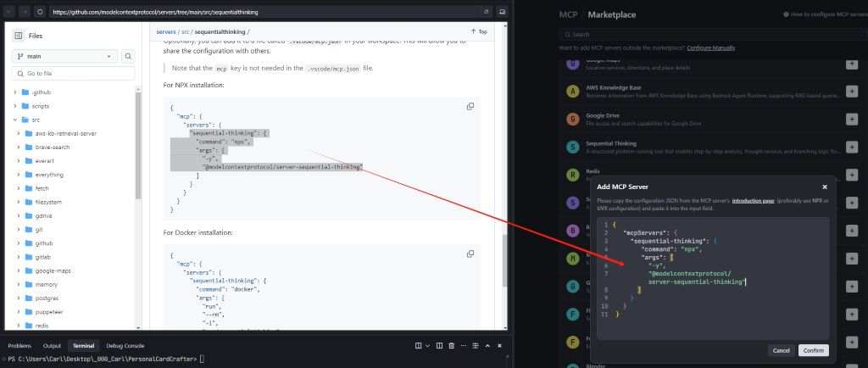Maximize the terminal panel with up chevron

pos(487,346)
